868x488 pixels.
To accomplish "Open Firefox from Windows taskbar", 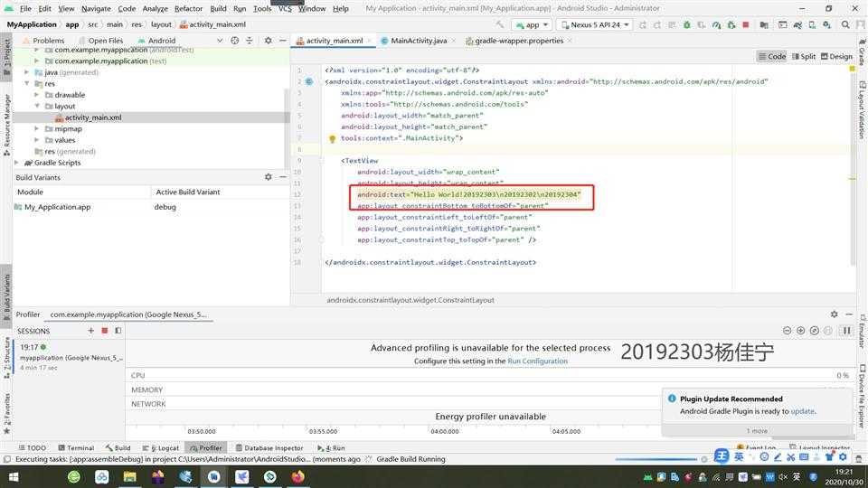I will click(x=297, y=476).
